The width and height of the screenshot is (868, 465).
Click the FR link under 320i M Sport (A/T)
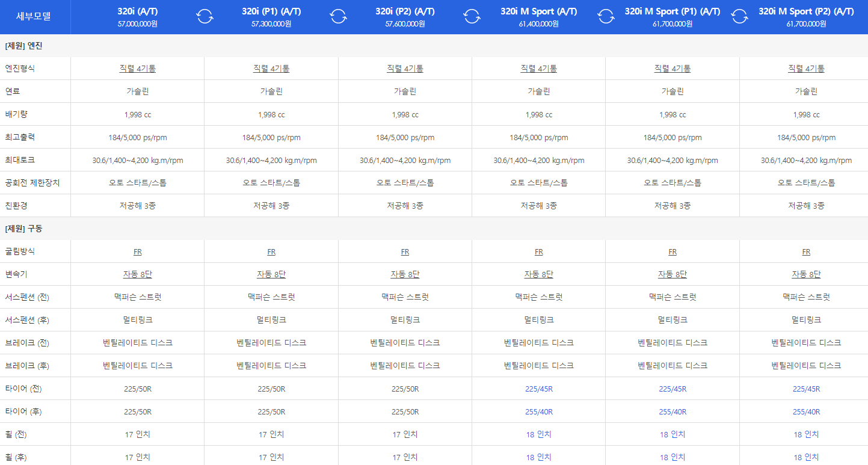(x=538, y=252)
